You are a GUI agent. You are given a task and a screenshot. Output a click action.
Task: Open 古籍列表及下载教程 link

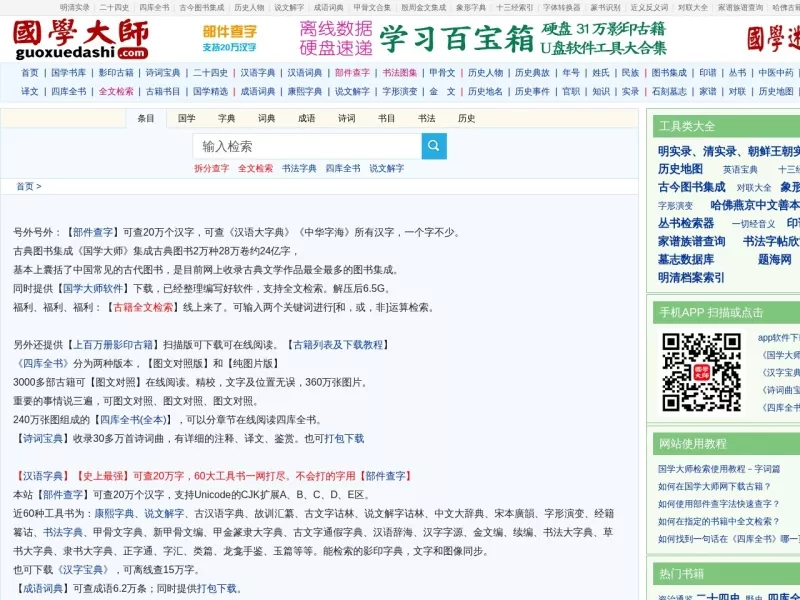coord(338,345)
